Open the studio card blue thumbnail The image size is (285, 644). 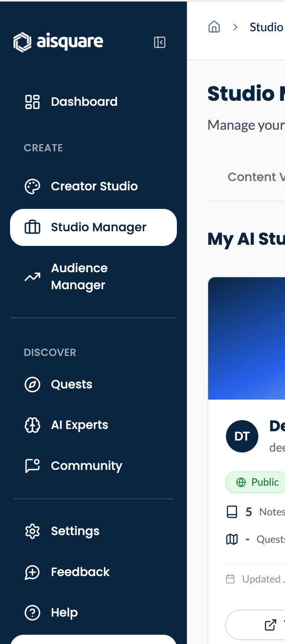[x=246, y=338]
